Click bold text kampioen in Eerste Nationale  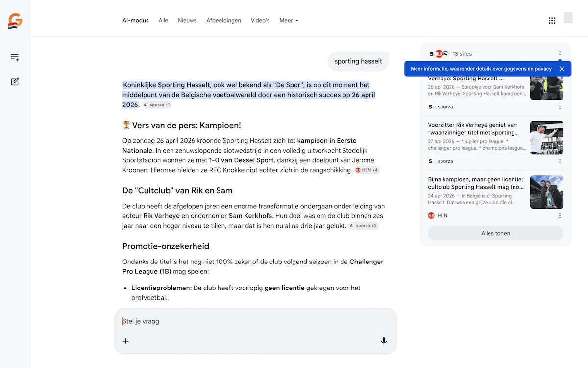coord(240,146)
